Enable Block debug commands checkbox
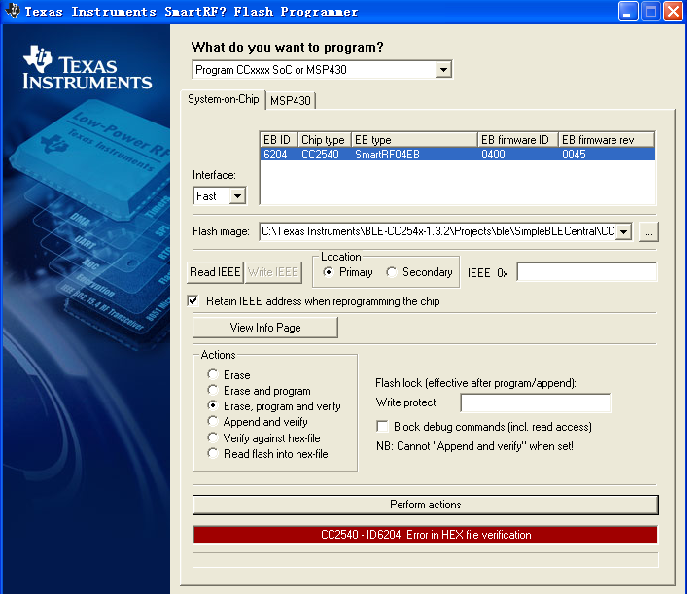 (383, 426)
